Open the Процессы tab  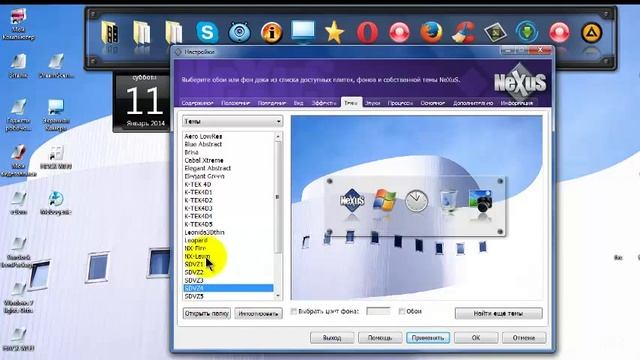[x=400, y=103]
